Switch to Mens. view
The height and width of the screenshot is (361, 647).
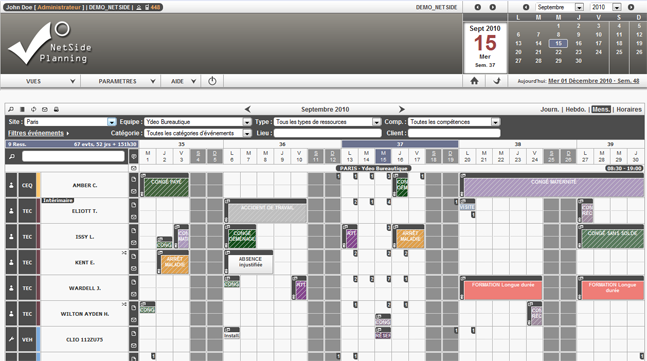click(x=601, y=109)
